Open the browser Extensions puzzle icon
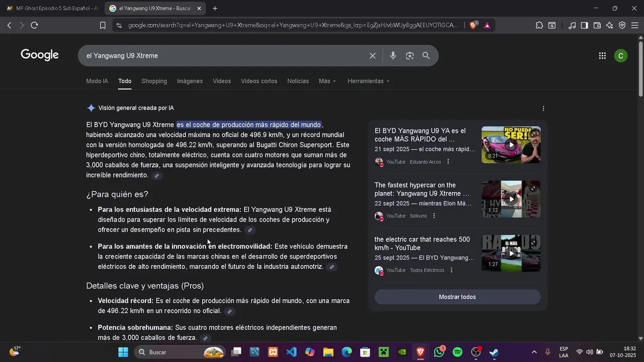This screenshot has width=644, height=362. (x=539, y=25)
